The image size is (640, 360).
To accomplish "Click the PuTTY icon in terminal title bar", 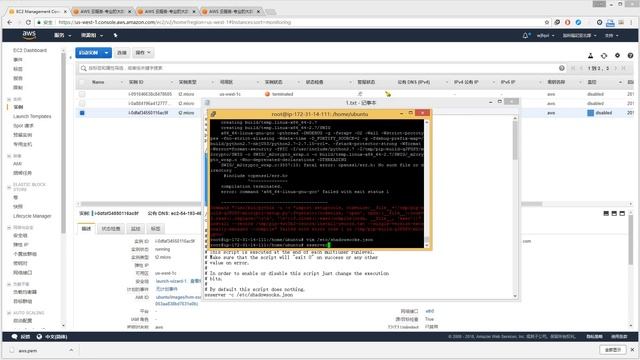I will 213,114.
